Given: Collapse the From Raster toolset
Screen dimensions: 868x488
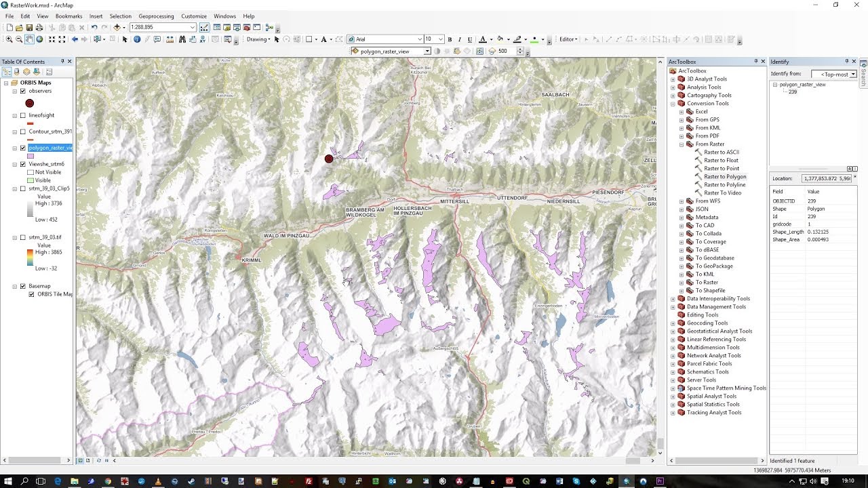Looking at the screenshot, I should point(682,144).
